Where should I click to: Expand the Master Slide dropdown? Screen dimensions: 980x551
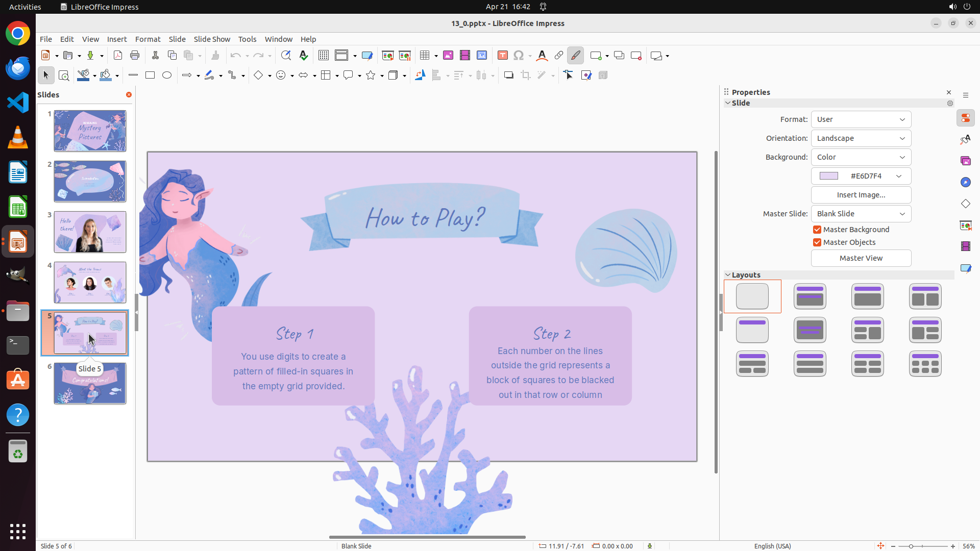click(861, 214)
